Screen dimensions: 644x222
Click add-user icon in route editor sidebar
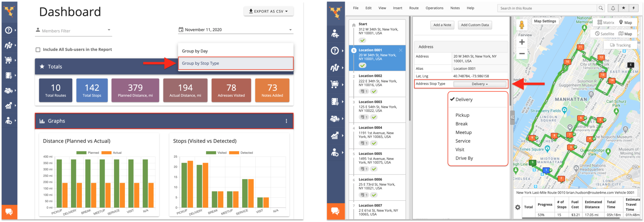click(335, 33)
